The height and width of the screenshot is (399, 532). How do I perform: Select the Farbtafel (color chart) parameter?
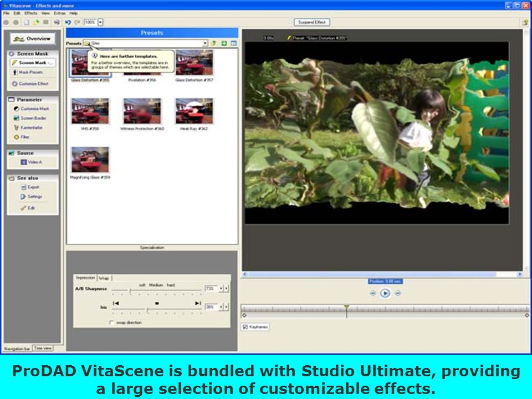28,127
